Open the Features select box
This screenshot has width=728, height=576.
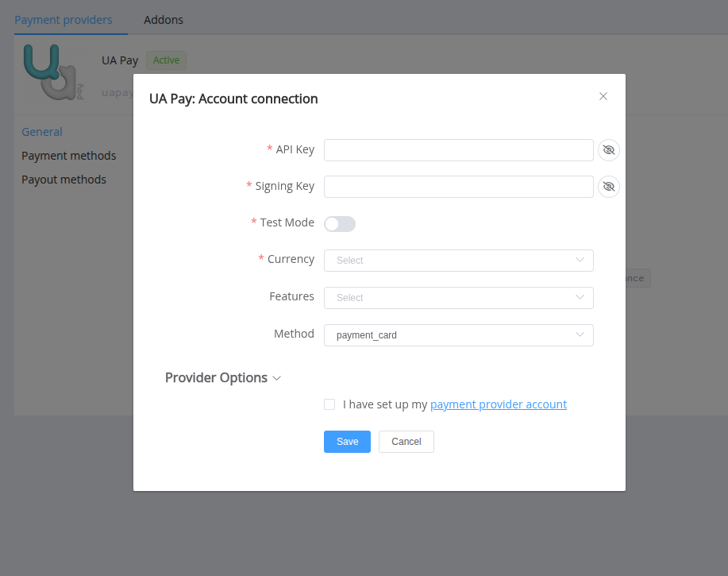pos(458,298)
